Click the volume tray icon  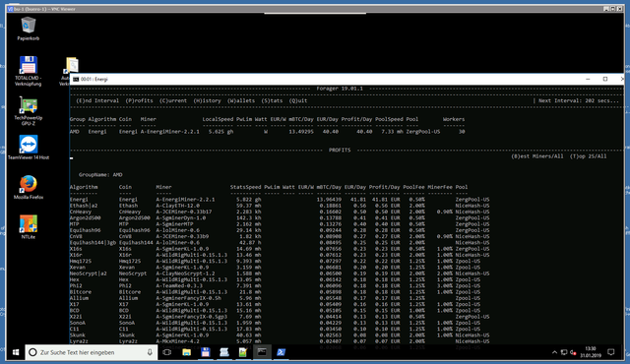tap(573, 352)
